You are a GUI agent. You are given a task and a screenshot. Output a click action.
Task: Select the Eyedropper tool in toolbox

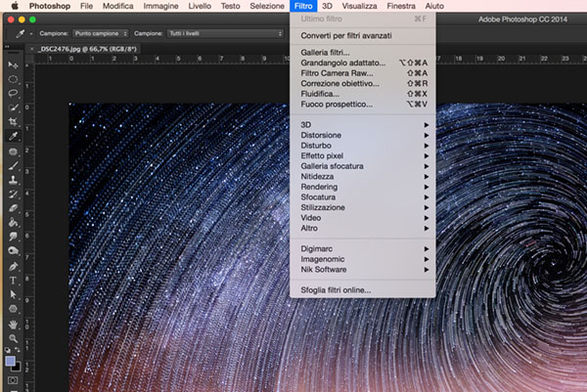(13, 136)
